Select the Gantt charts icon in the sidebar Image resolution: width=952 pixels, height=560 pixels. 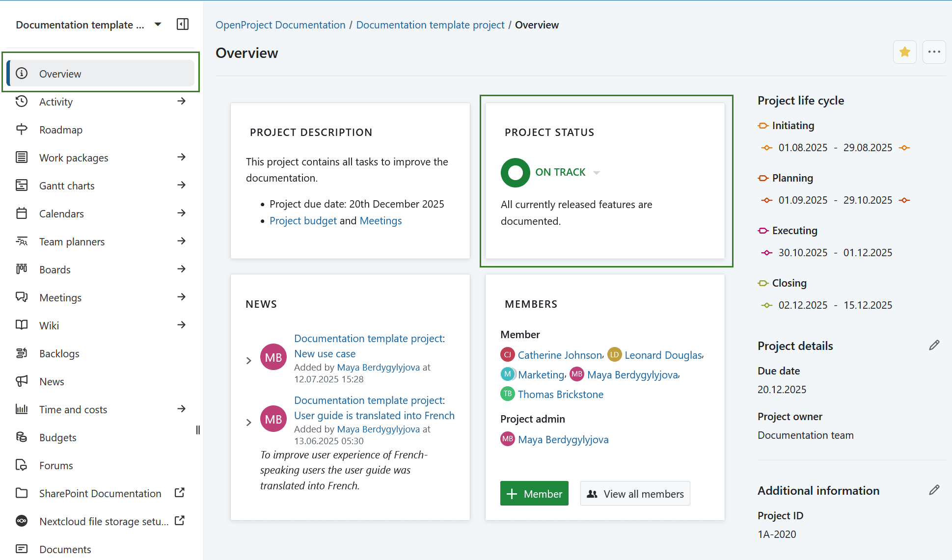(22, 185)
